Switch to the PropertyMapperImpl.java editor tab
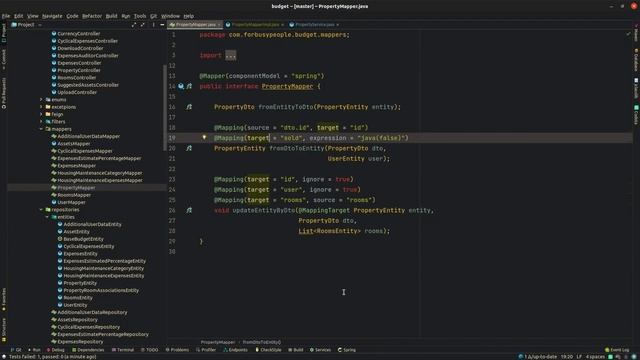 point(255,25)
